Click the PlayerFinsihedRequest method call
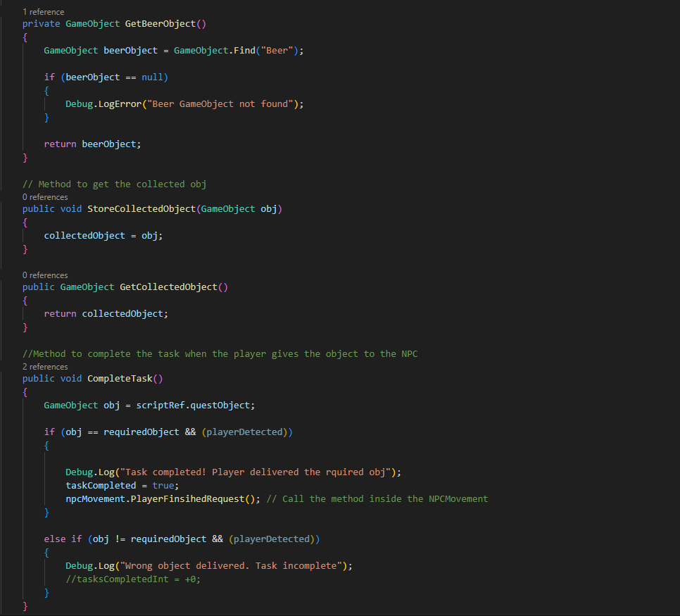680x616 pixels. 188,499
